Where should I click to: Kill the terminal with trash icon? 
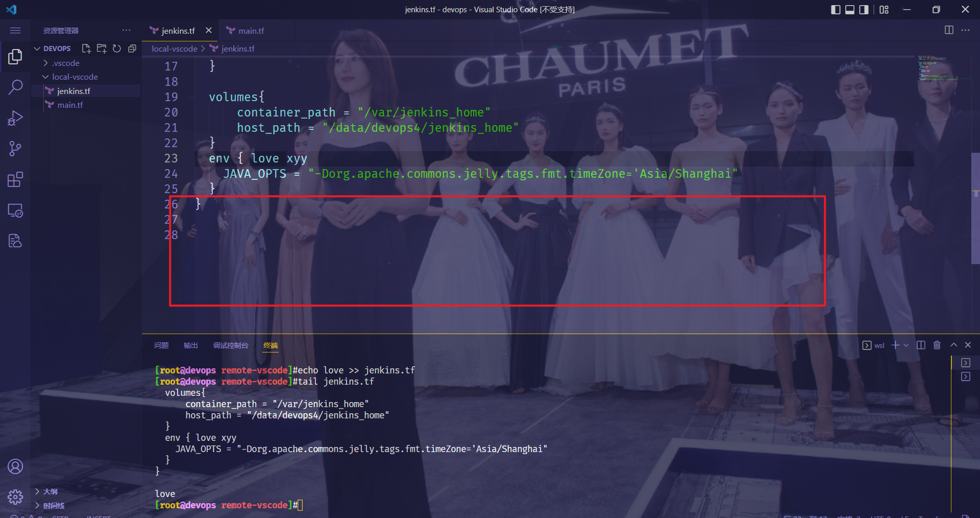[x=937, y=345]
